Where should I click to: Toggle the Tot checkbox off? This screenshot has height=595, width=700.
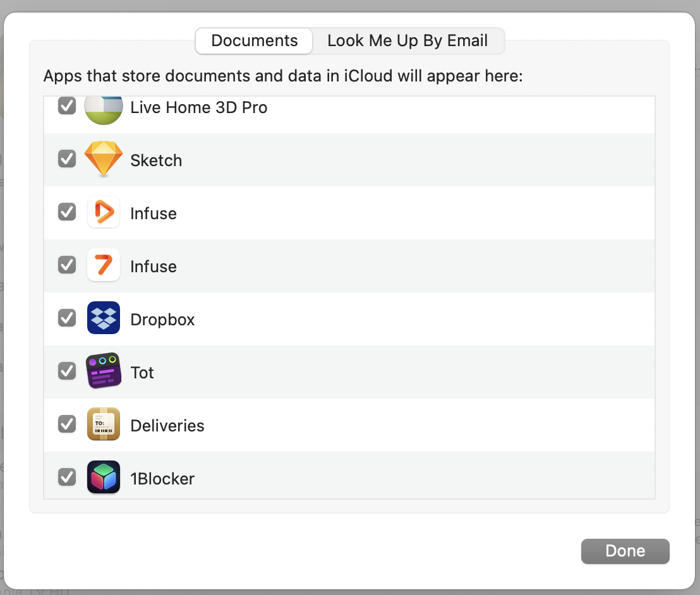tap(67, 371)
